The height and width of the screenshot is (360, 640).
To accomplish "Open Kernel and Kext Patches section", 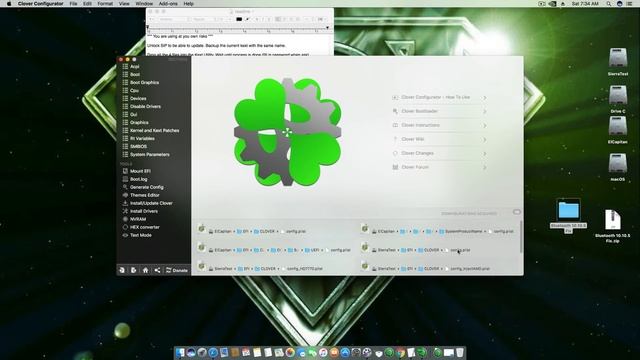I will coord(154,131).
